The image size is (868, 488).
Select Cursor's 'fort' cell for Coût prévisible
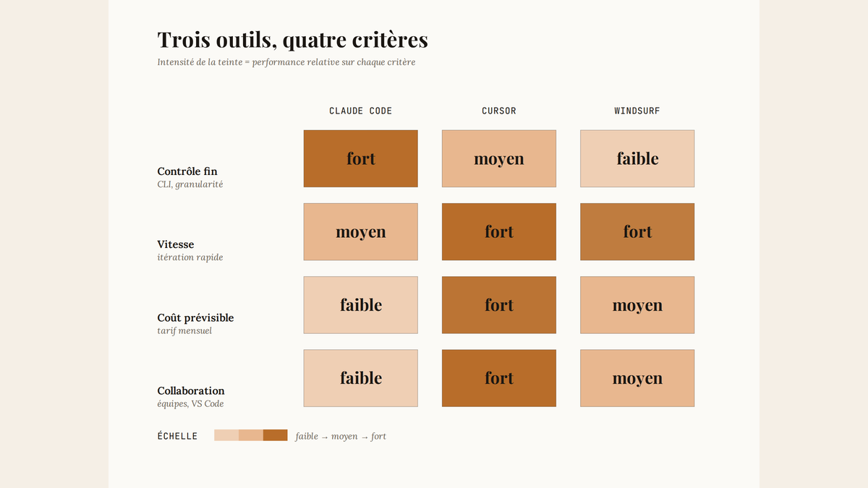pyautogui.click(x=499, y=305)
